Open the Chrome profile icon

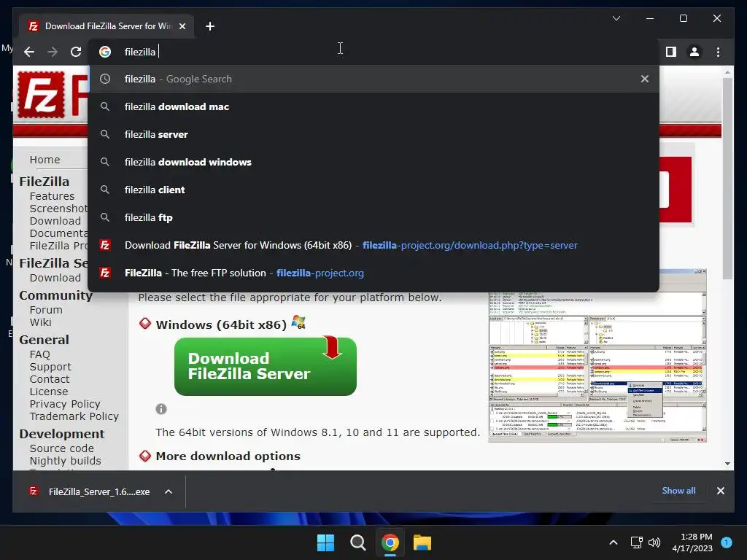pyautogui.click(x=694, y=52)
